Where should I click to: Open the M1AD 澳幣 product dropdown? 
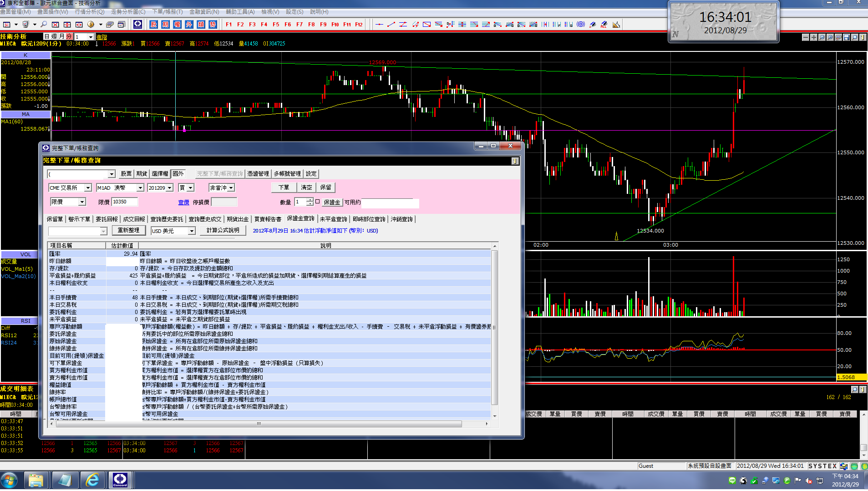click(x=140, y=188)
